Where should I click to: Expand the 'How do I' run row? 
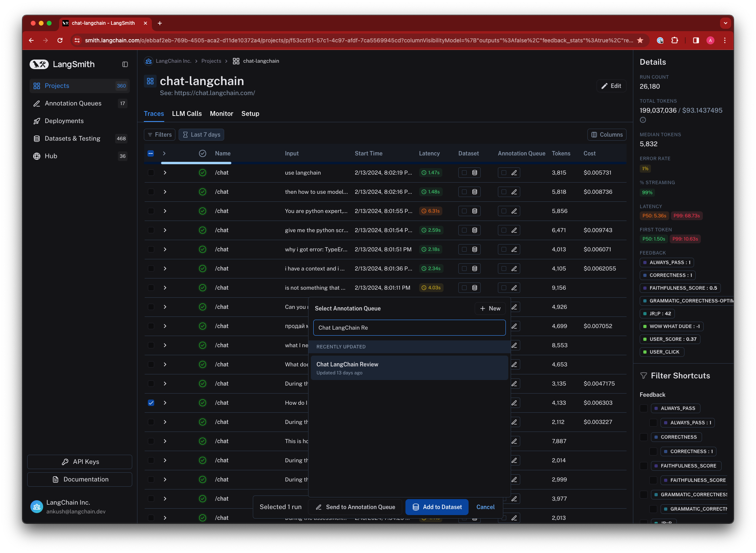tap(165, 403)
